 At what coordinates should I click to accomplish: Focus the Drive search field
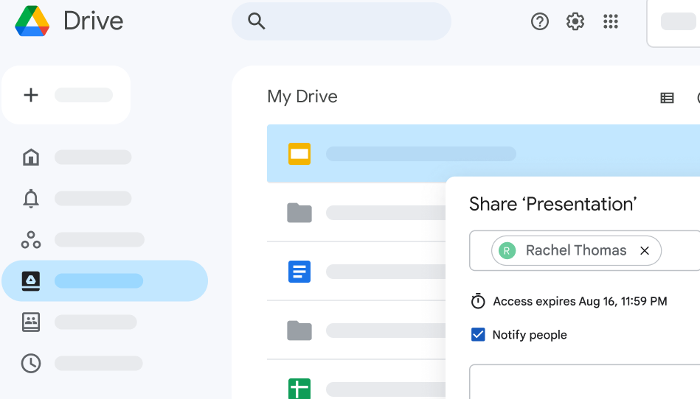(x=341, y=21)
